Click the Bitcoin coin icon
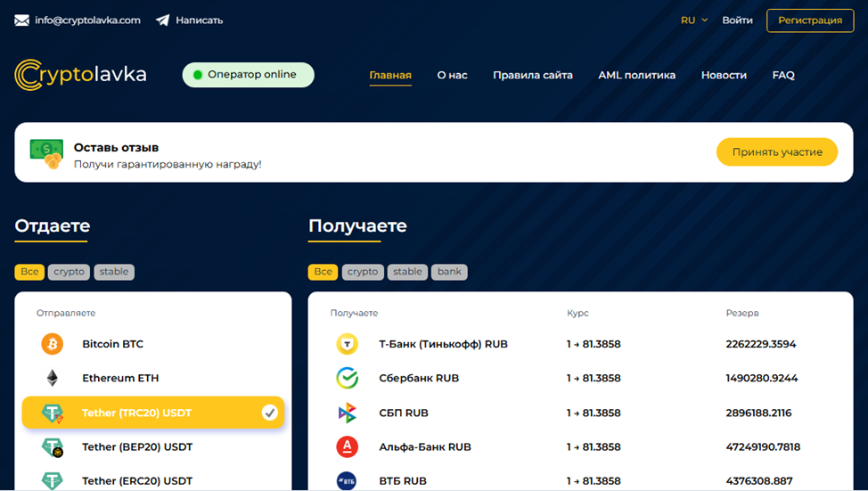The height and width of the screenshot is (491, 868). tap(52, 344)
